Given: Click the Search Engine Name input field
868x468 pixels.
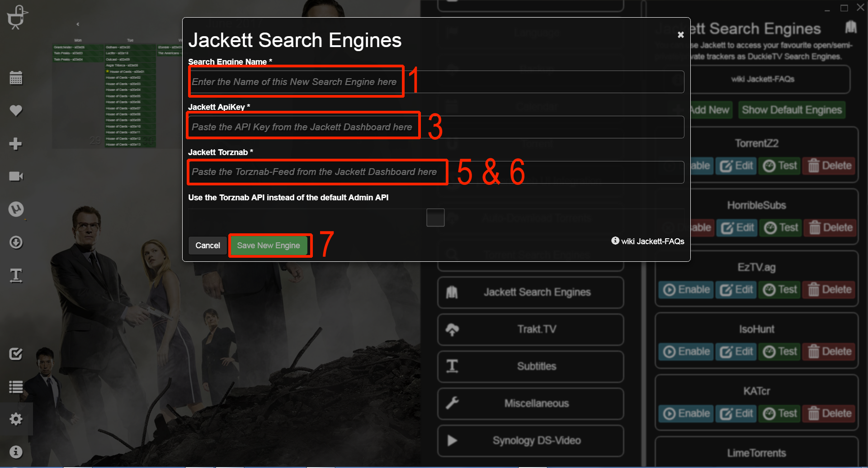Looking at the screenshot, I should (x=436, y=82).
